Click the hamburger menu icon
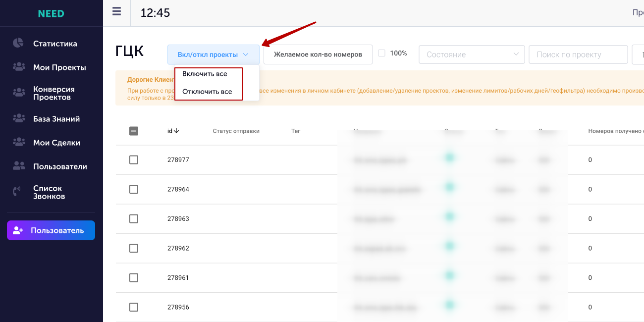Screen dimensions: 644x322 [x=116, y=11]
